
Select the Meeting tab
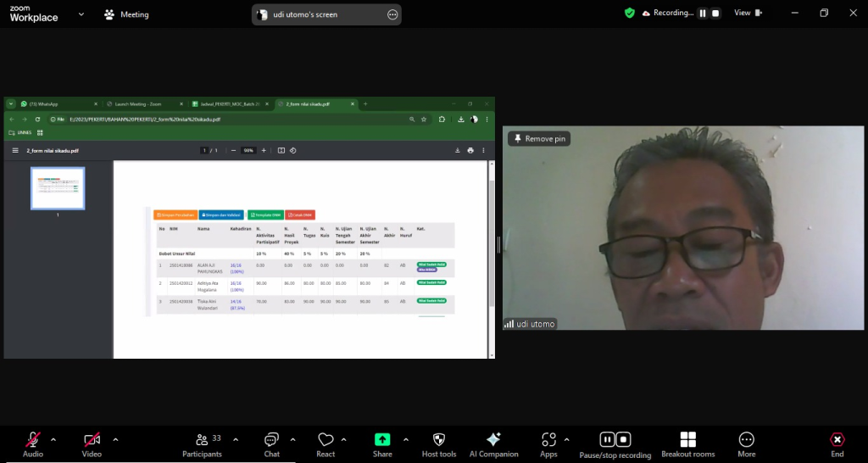[x=125, y=14]
